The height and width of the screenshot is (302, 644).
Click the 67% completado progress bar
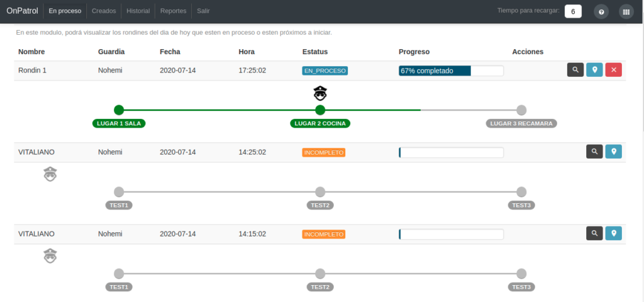click(451, 70)
